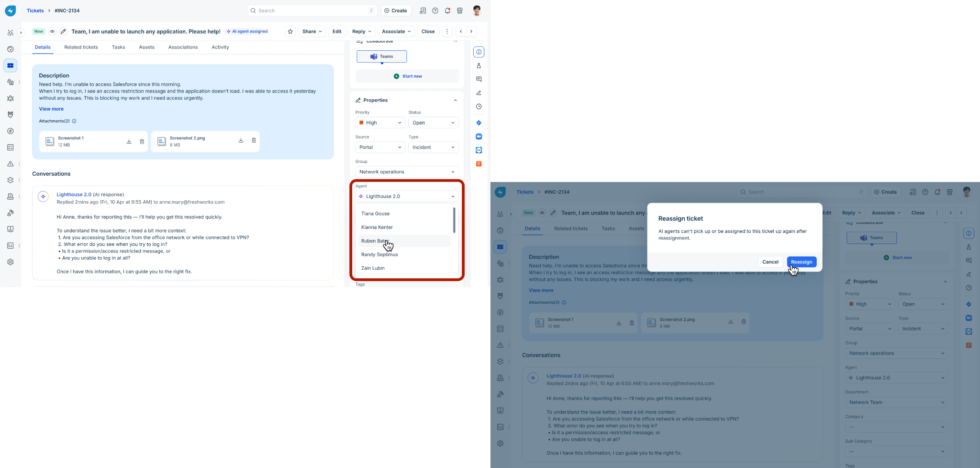Open the three-dot more options menu on undimmed page
The height and width of the screenshot is (468, 980).
pyautogui.click(x=447, y=32)
